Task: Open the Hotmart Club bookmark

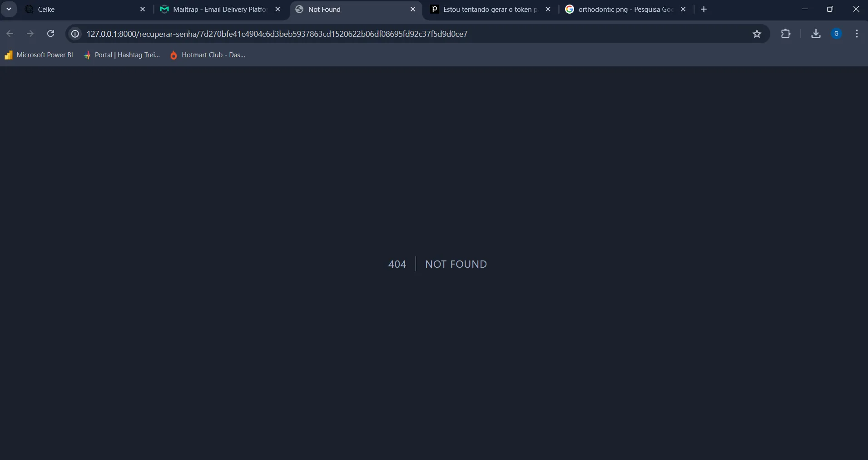Action: [x=208, y=55]
